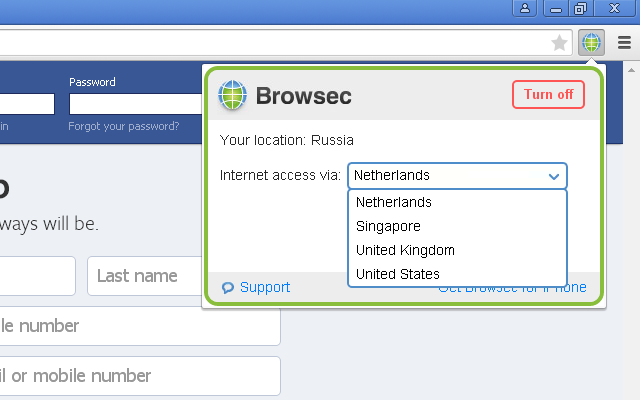Select Netherlands from the country list
The width and height of the screenshot is (640, 400).
[x=393, y=202]
